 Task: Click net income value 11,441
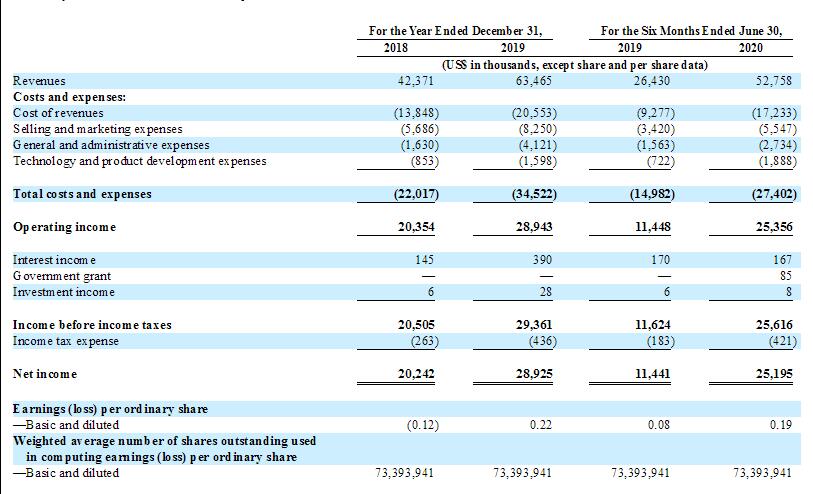point(653,374)
